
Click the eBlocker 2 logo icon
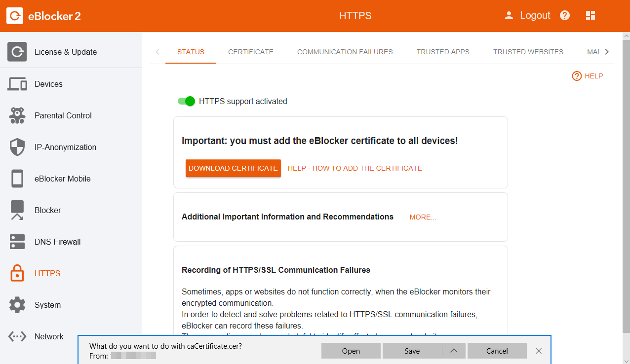[x=15, y=16]
